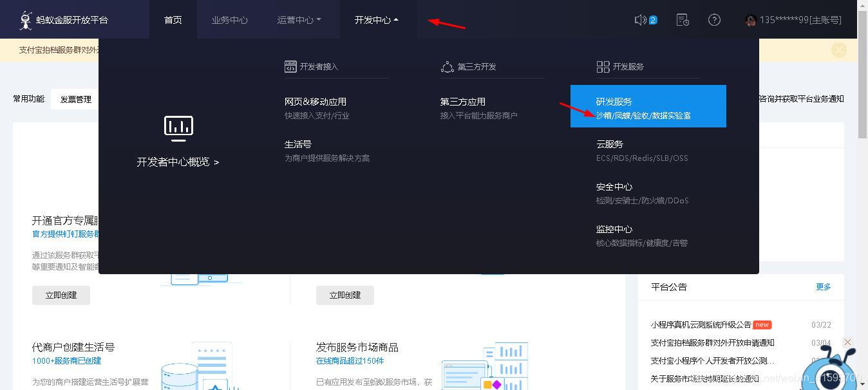Open 更多 link in 平台公告
The image size is (868, 390).
tap(824, 287)
